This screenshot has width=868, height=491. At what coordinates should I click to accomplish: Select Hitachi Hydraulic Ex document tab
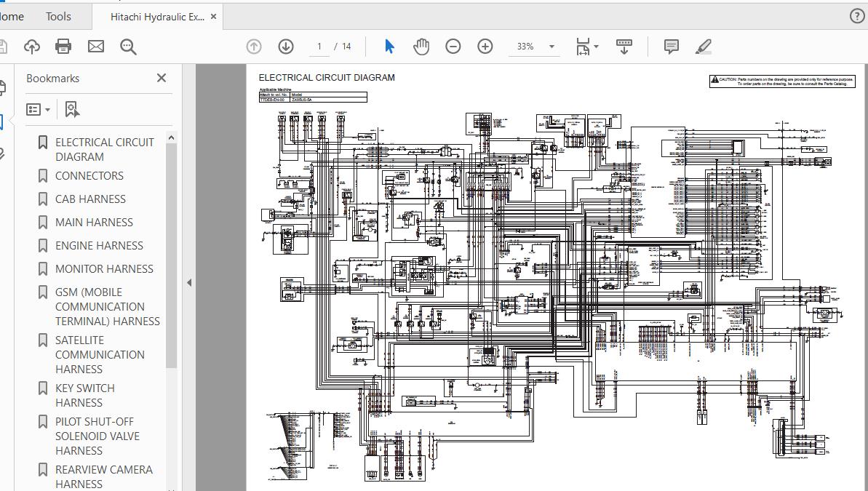tap(157, 17)
